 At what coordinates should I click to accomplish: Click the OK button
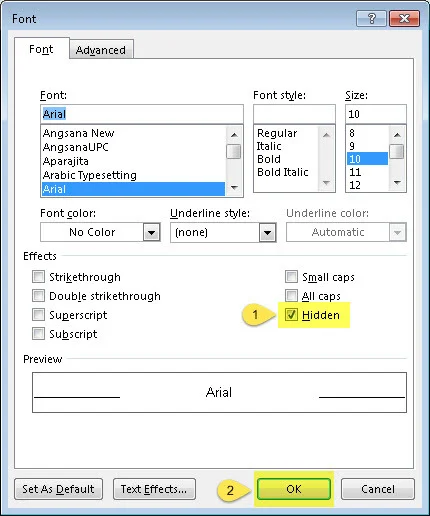[294, 489]
